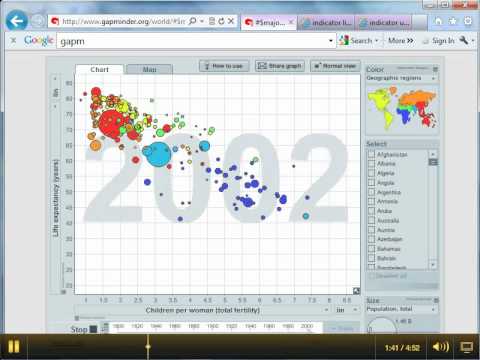Image resolution: width=480 pixels, height=360 pixels.
Task: Tick the Azerbaijan checkbox
Action: tap(371, 239)
